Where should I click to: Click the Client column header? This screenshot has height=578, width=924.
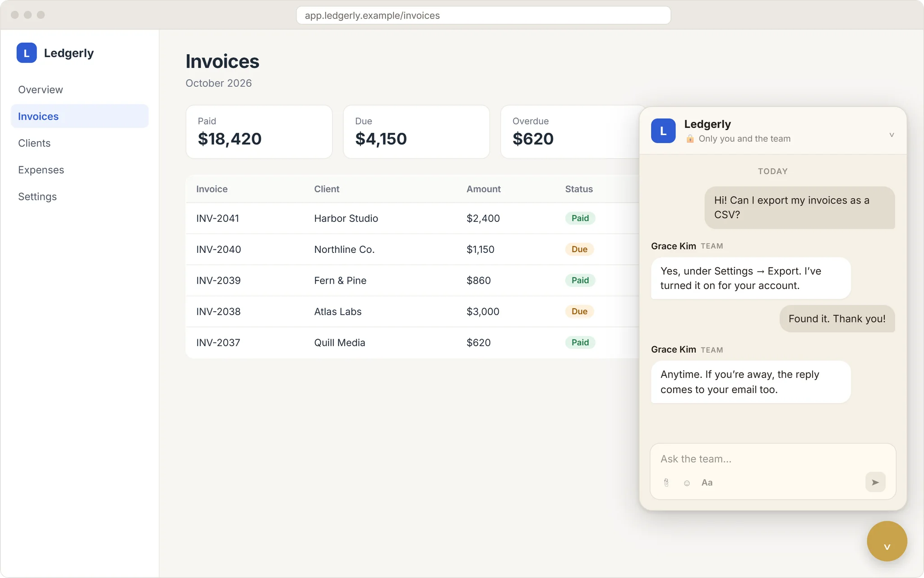(327, 189)
